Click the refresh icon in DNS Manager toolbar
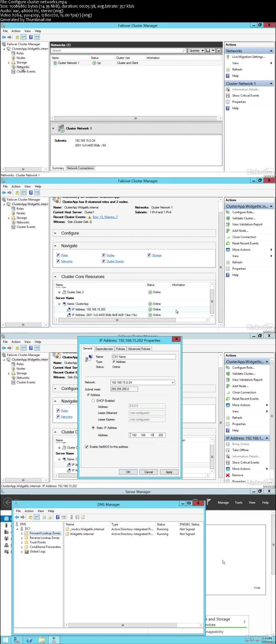Viewport: 276px width, 644px height. click(x=44, y=517)
